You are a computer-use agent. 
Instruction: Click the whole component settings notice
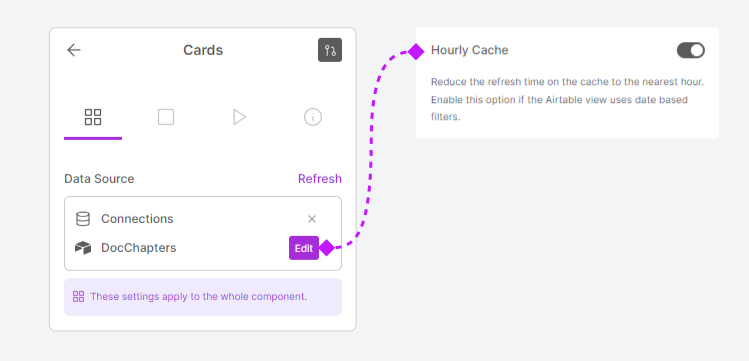[203, 297]
